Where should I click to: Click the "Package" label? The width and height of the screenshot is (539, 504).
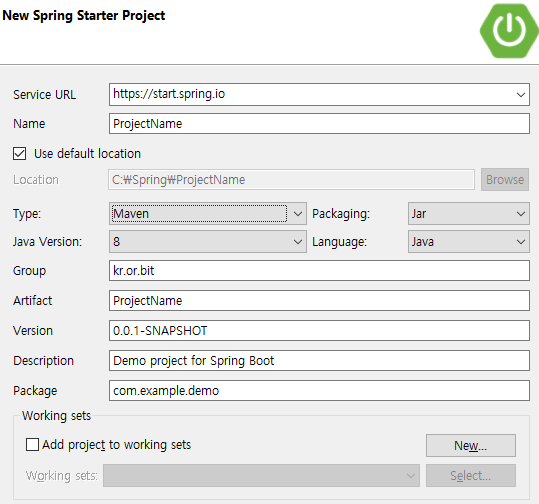(35, 391)
